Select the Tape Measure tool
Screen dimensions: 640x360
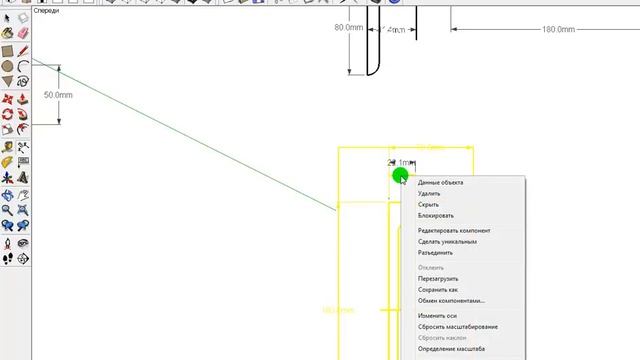pos(7,147)
